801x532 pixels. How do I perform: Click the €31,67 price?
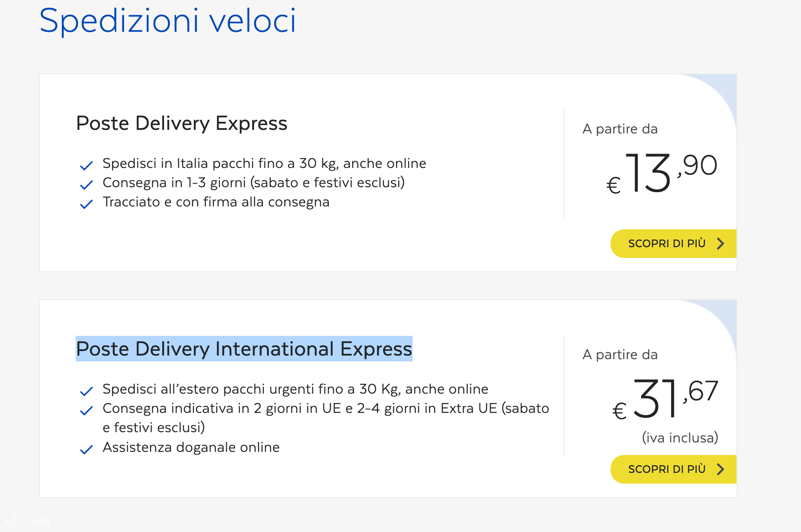pyautogui.click(x=665, y=399)
